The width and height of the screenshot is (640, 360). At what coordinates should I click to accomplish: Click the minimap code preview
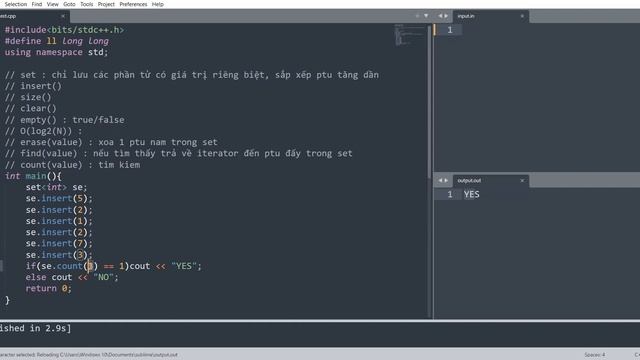click(x=409, y=35)
